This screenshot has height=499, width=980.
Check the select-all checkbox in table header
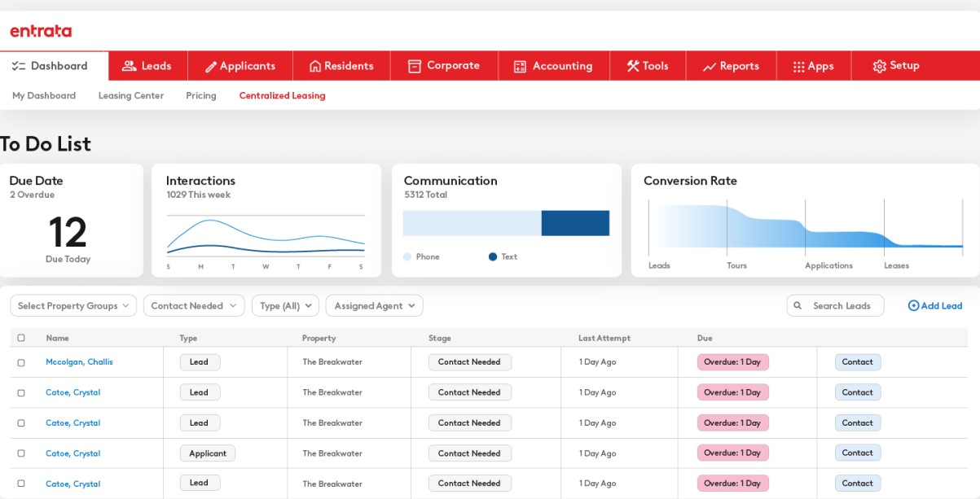click(x=22, y=338)
